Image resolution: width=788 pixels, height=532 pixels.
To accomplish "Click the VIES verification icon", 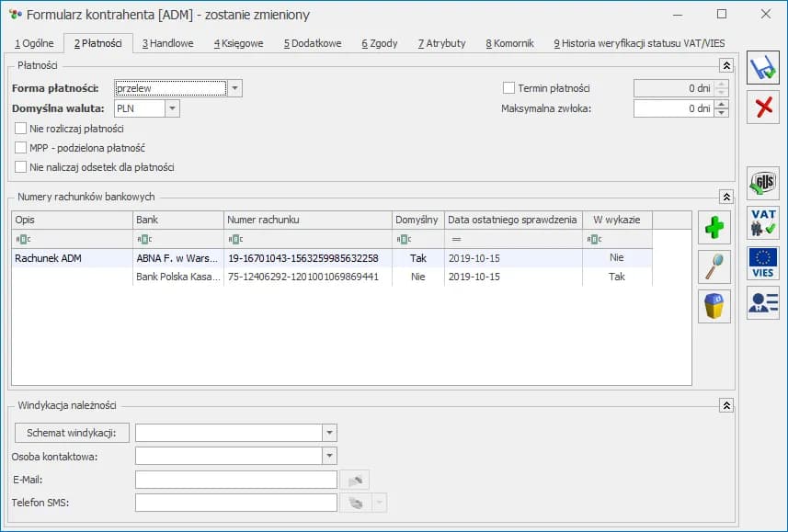I will coord(762,263).
